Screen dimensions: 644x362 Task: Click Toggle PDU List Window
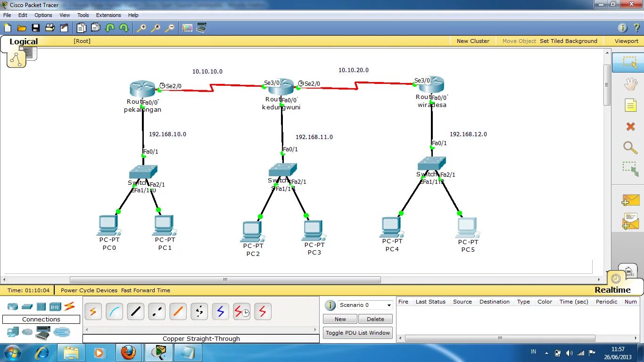click(x=358, y=333)
